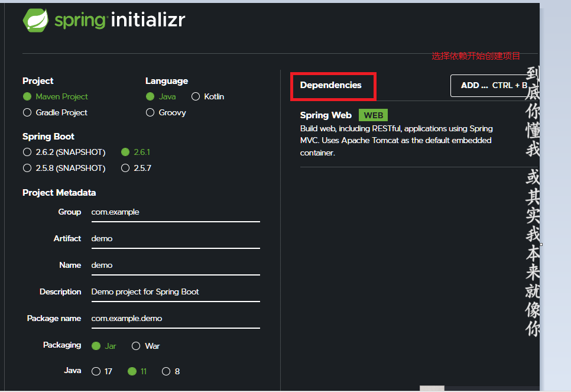Click the Spring Web dependency title
The width and height of the screenshot is (571, 392).
tap(326, 115)
